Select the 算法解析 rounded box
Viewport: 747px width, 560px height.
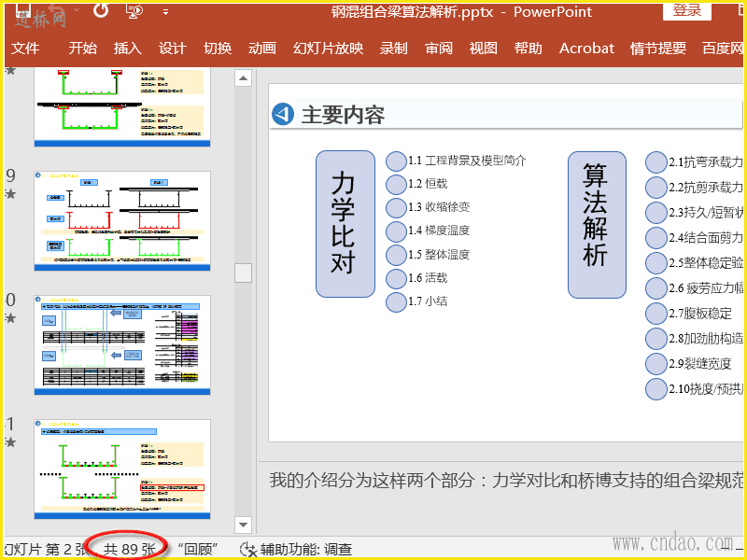click(597, 225)
